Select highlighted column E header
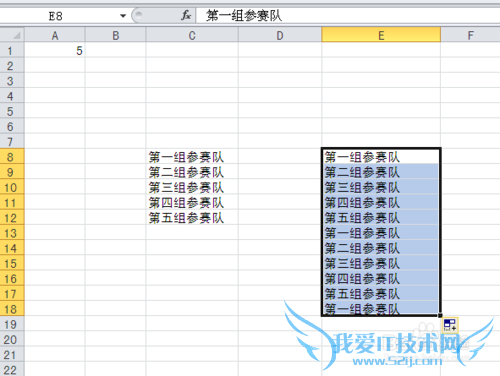This screenshot has width=500, height=376. 381,35
